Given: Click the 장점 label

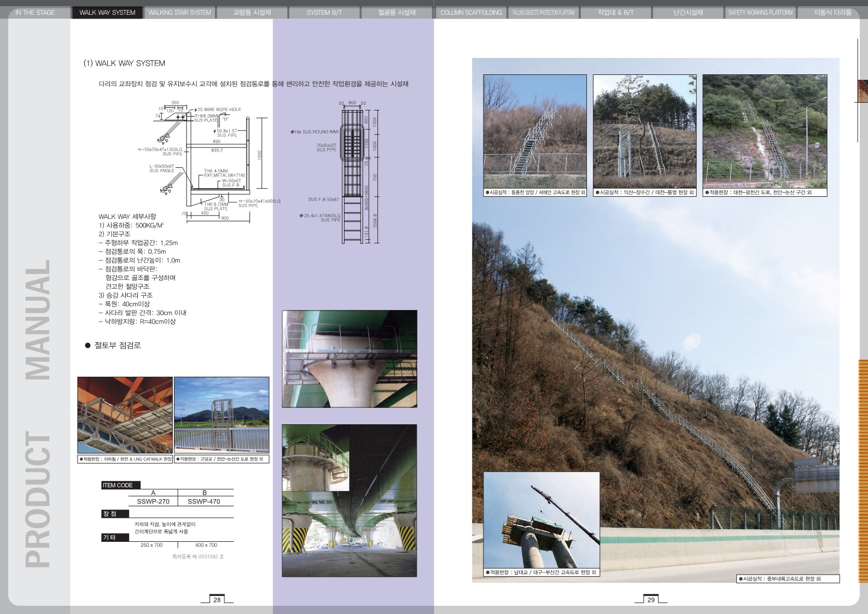Looking at the screenshot, I should 115,514.
